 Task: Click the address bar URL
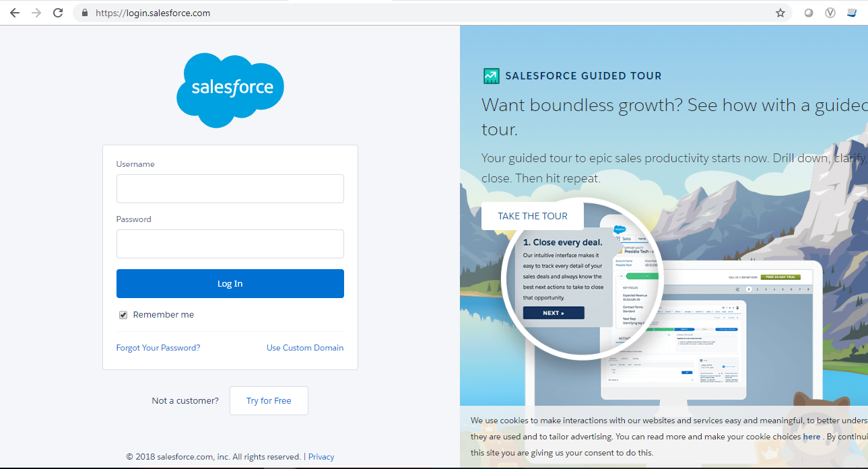(x=153, y=13)
